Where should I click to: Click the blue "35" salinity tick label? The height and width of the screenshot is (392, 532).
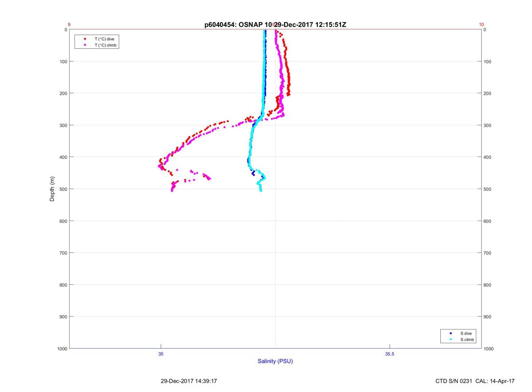coord(161,354)
